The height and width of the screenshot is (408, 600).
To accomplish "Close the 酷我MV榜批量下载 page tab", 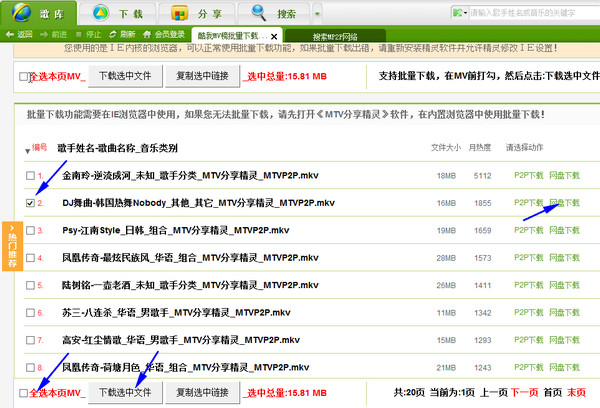I will coord(274,36).
